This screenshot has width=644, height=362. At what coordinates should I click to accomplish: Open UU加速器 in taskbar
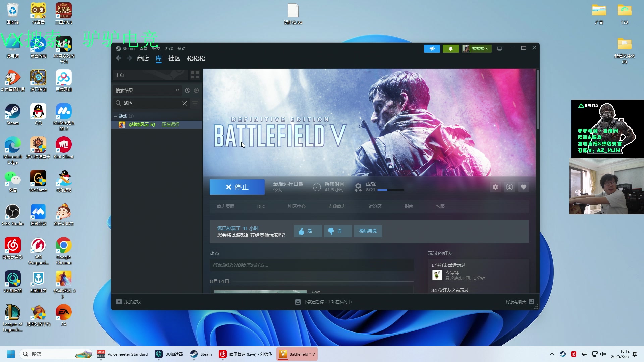click(x=169, y=354)
